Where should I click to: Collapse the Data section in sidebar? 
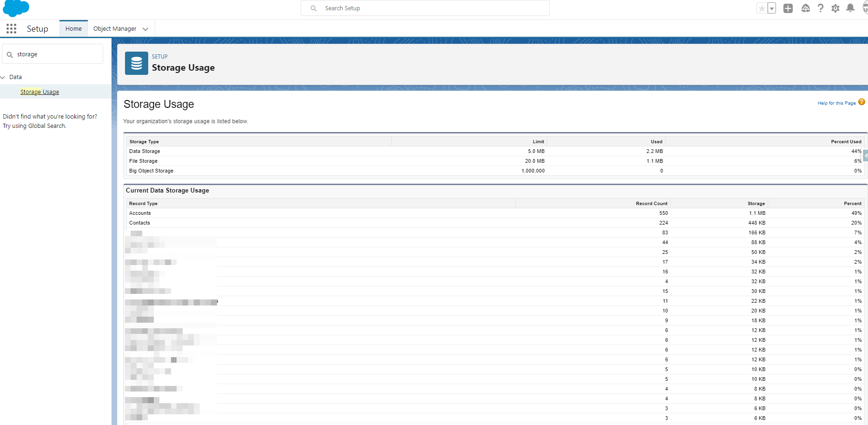tap(3, 77)
